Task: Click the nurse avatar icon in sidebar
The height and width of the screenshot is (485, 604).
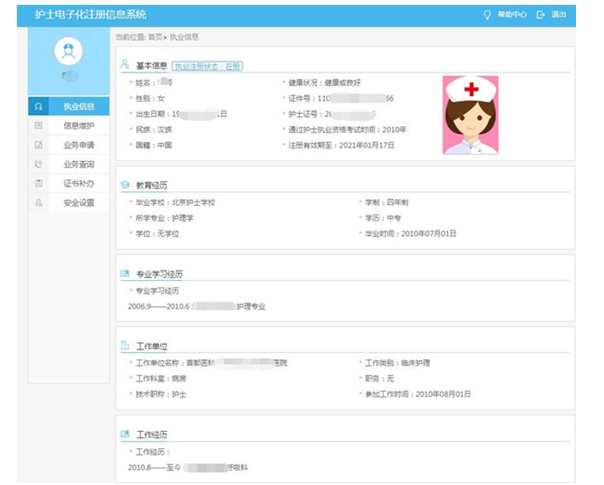Action: 69,51
